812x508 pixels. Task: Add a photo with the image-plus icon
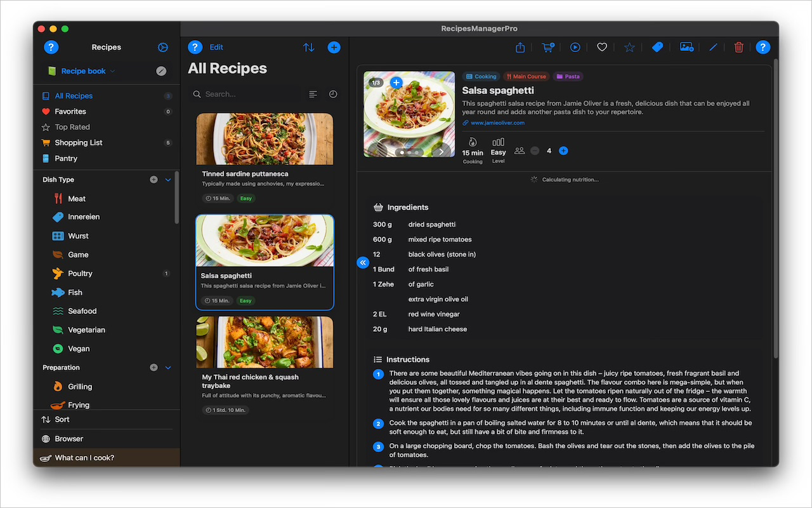(x=686, y=47)
